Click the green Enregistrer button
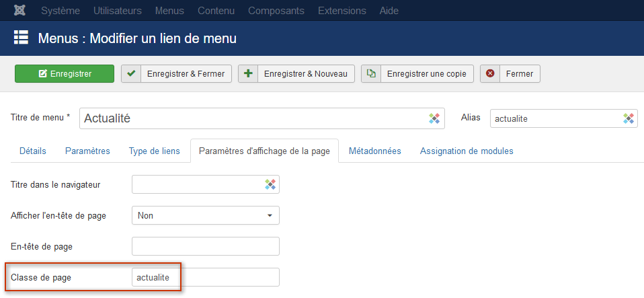This screenshot has width=644, height=298. pyautogui.click(x=65, y=73)
